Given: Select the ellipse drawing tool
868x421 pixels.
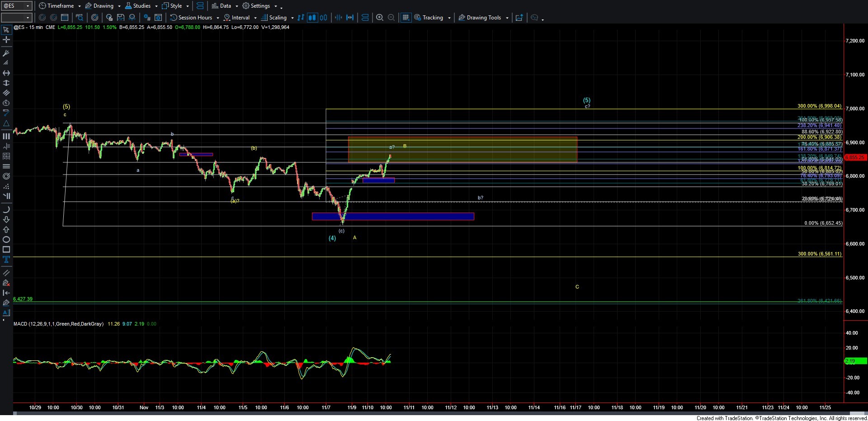Looking at the screenshot, I should coord(6,240).
